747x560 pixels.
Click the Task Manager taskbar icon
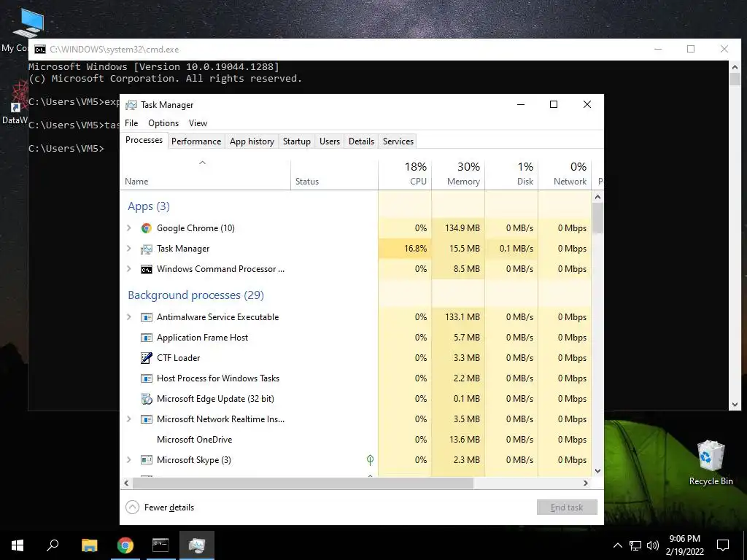point(197,545)
